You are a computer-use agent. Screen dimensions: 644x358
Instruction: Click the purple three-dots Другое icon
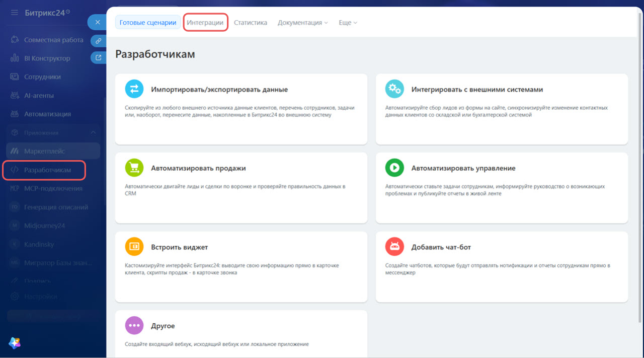pos(134,325)
